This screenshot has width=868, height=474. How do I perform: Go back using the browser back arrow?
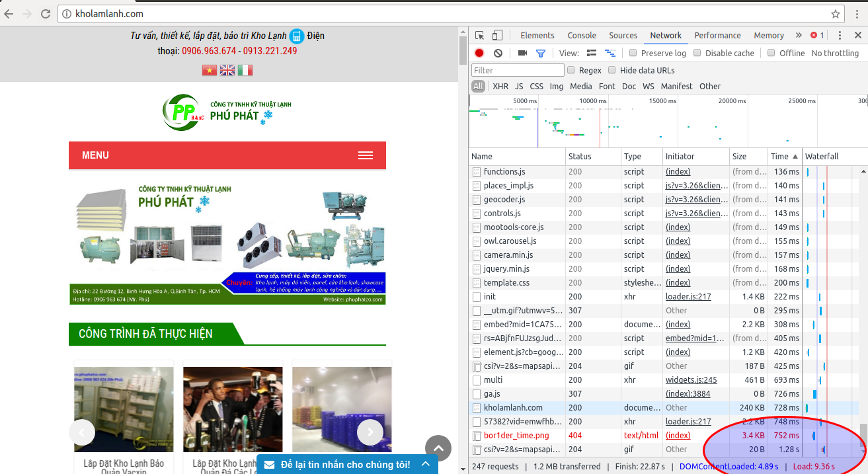pos(10,14)
